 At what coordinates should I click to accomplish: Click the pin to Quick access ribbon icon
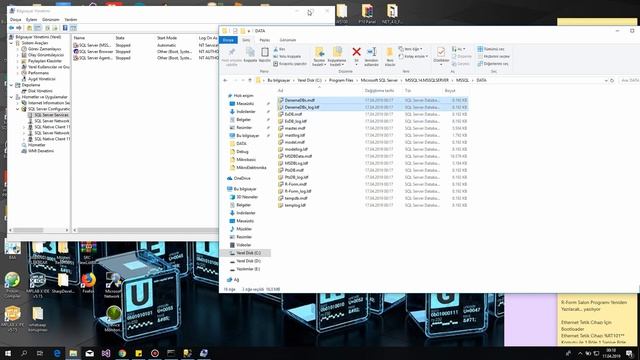(231, 52)
